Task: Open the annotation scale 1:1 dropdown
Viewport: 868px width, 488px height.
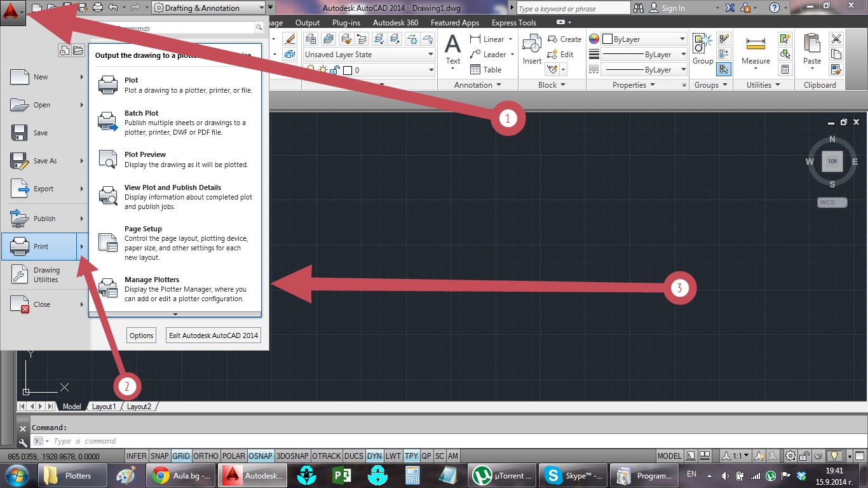Action: pos(736,456)
